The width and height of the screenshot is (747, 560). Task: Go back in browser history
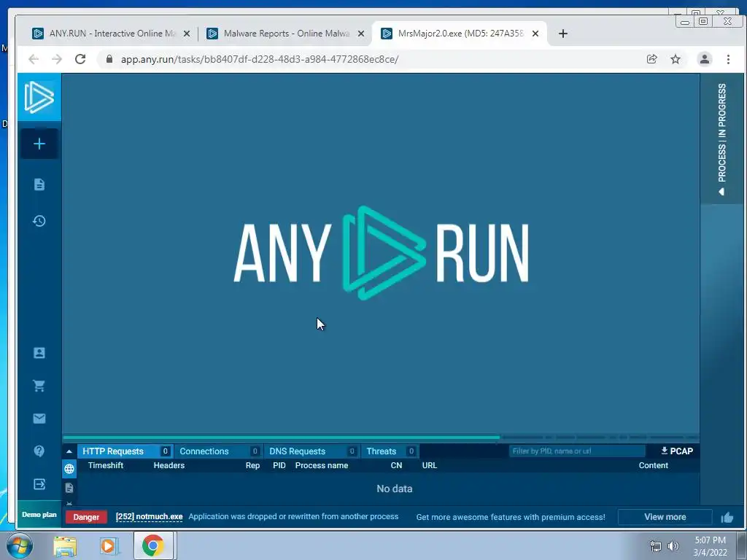pos(34,59)
